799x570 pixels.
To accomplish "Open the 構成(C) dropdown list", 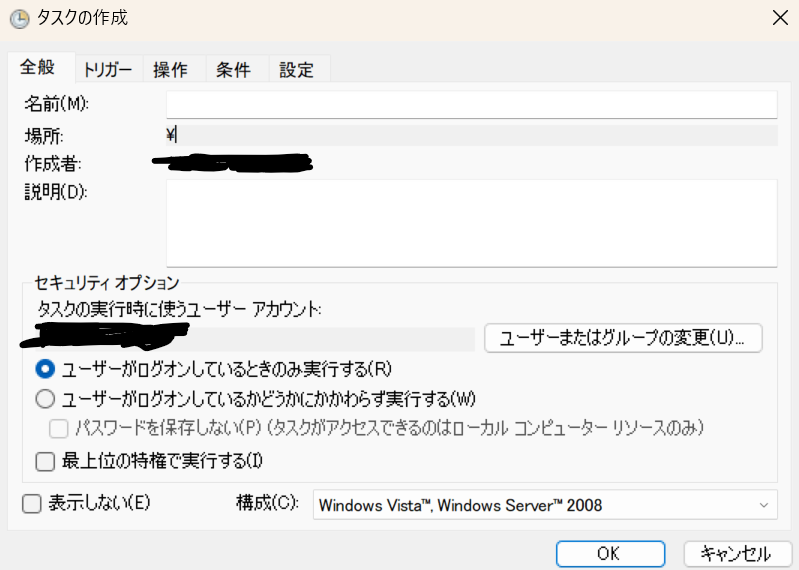I will [545, 505].
